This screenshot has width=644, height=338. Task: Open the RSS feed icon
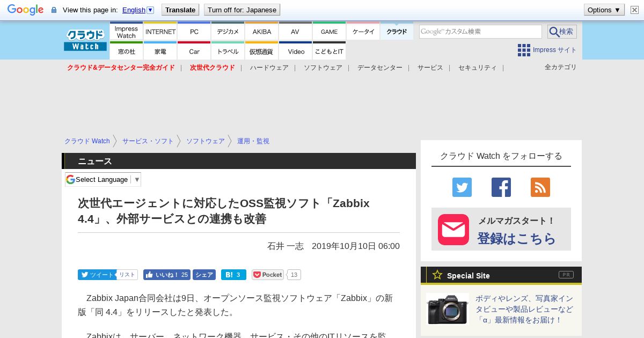click(x=540, y=187)
